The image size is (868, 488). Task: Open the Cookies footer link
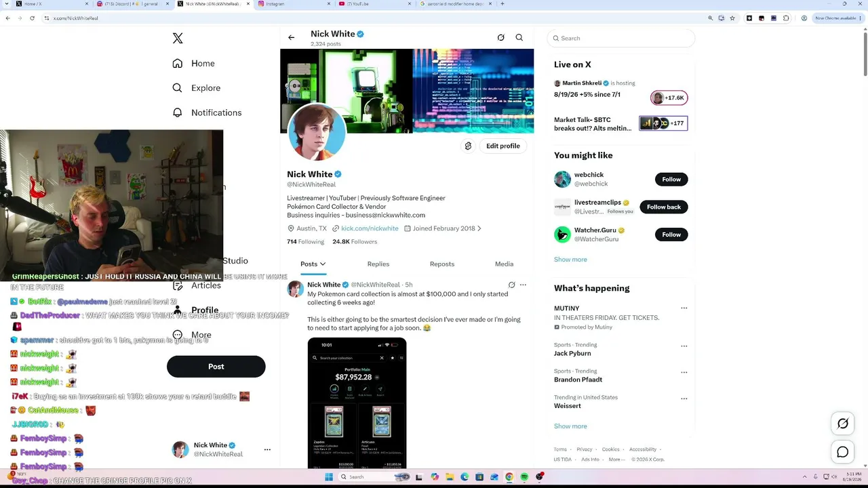click(610, 449)
